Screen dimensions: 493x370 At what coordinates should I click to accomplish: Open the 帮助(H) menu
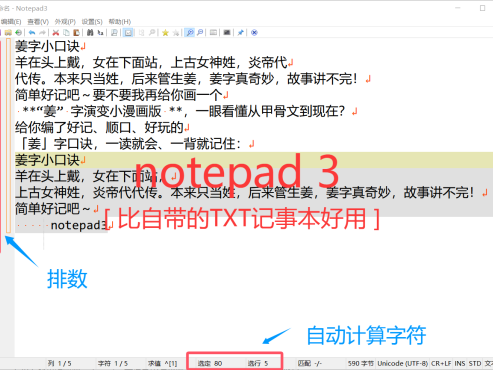120,22
